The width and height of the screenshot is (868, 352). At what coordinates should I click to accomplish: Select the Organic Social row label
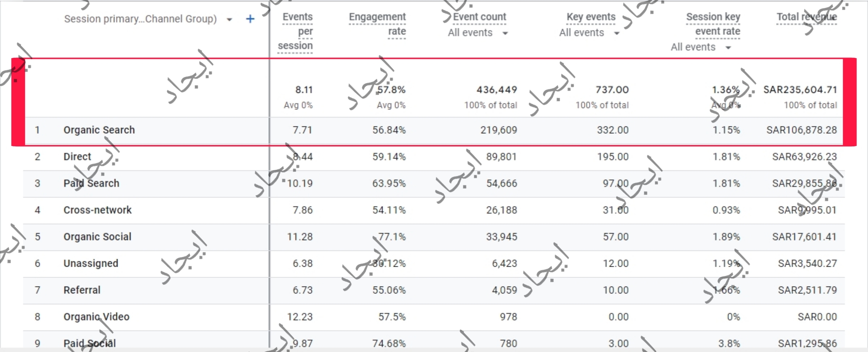97,237
